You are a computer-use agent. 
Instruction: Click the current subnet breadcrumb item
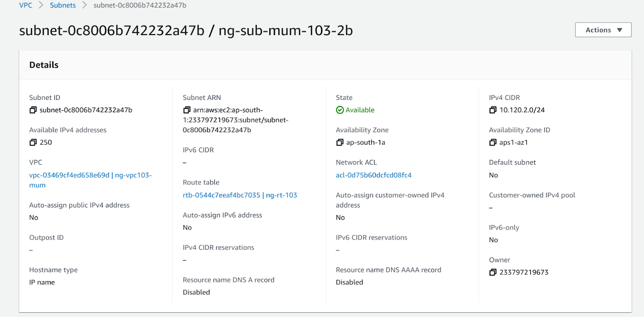tap(140, 5)
